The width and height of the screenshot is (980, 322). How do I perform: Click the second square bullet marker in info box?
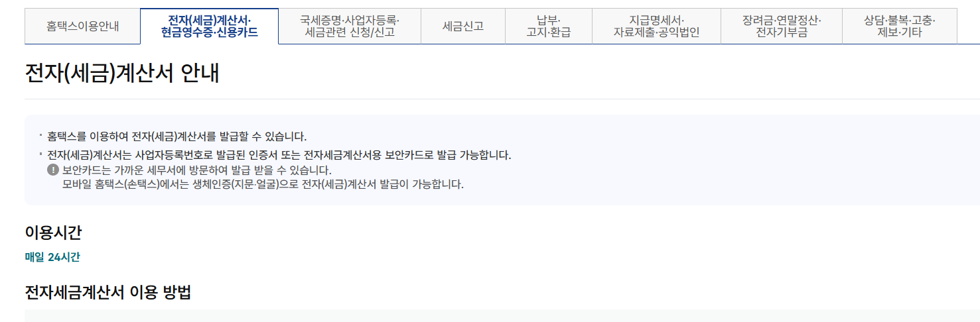(x=41, y=153)
